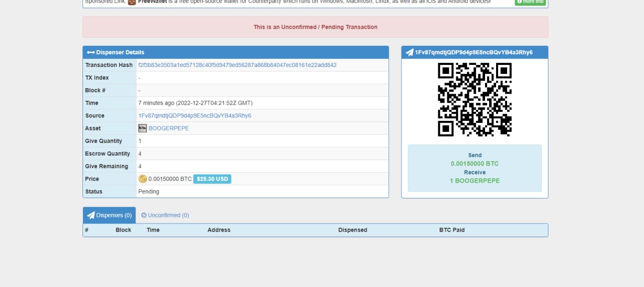Click the Block column header
644x287 pixels.
coord(123,230)
